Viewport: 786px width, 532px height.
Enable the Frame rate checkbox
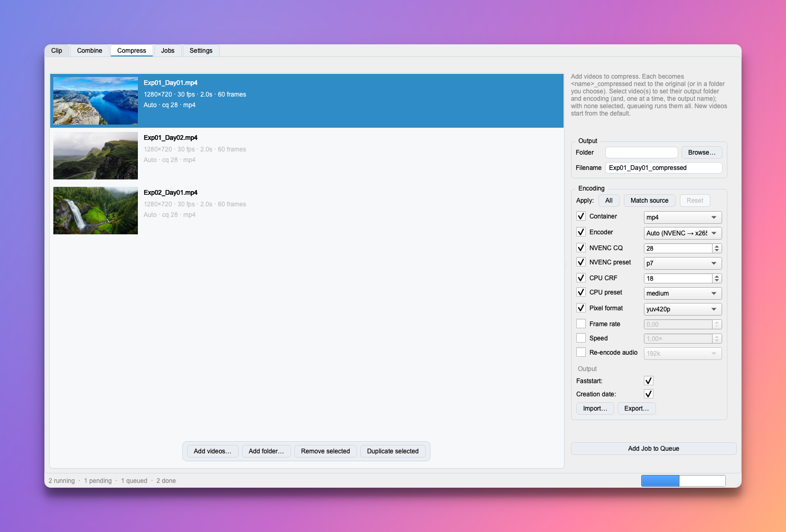[581, 324]
